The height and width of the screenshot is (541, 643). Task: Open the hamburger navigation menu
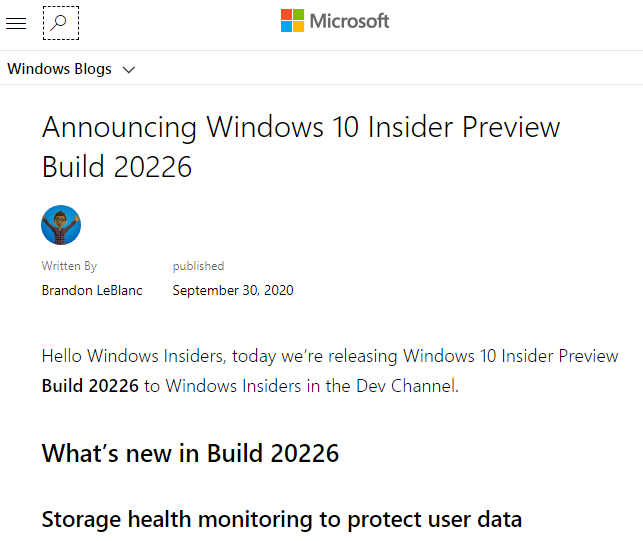click(16, 23)
